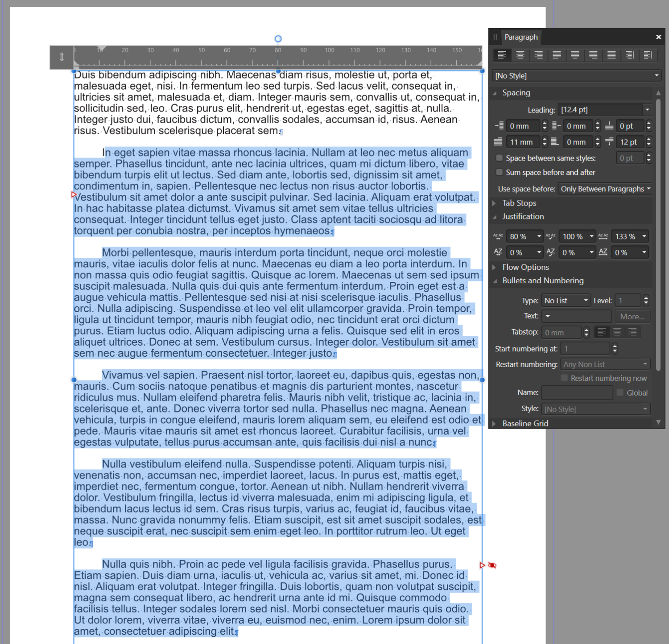Click the text overflow eye icon

492,566
